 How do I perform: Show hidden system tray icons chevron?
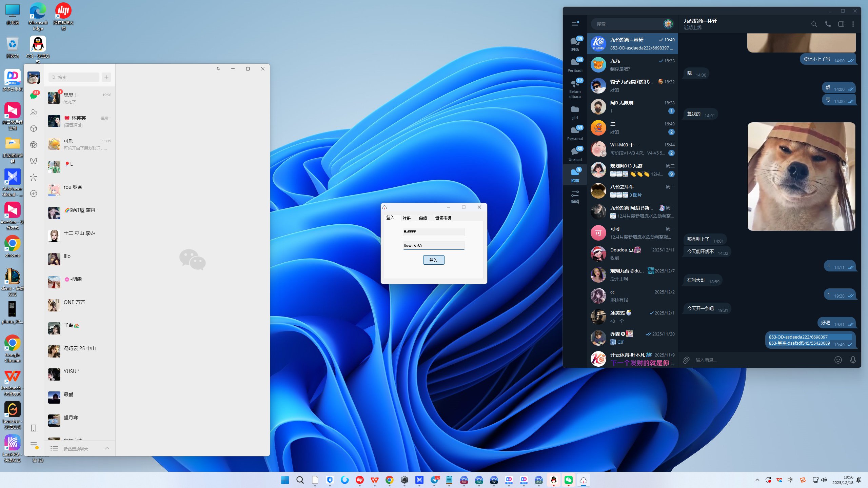(757, 480)
